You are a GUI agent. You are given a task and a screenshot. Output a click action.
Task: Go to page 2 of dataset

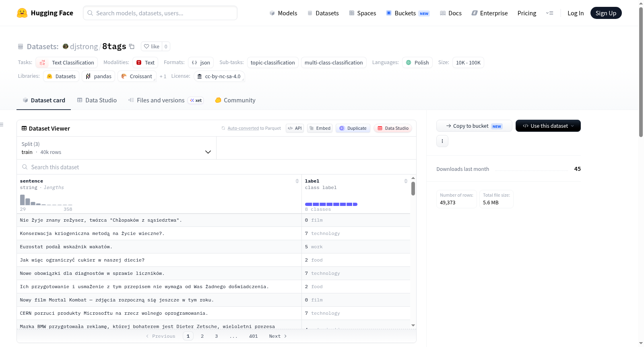coord(202,336)
